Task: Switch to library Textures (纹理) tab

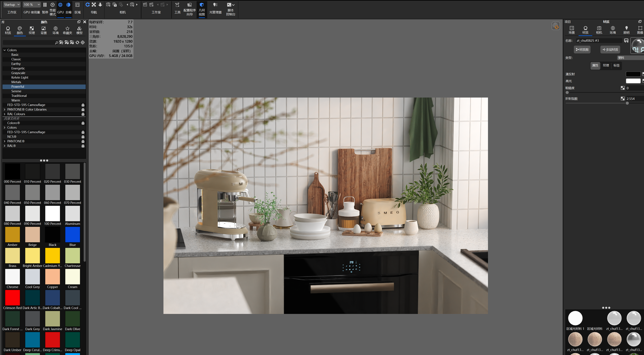Action: 32,30
